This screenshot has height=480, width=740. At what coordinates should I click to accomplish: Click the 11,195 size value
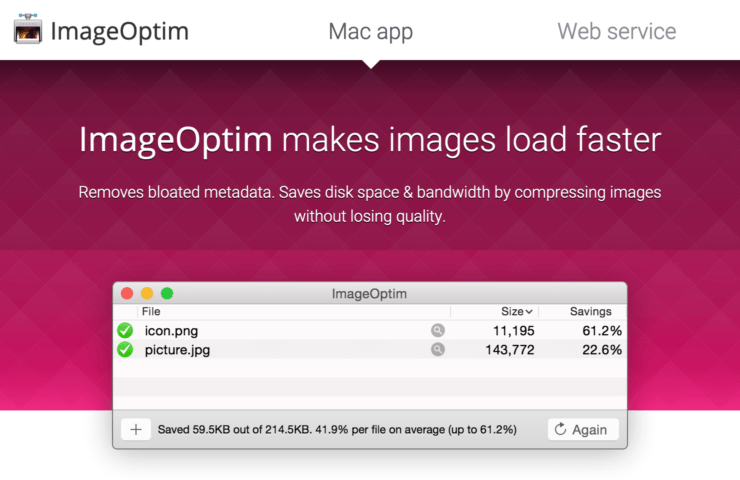click(513, 331)
